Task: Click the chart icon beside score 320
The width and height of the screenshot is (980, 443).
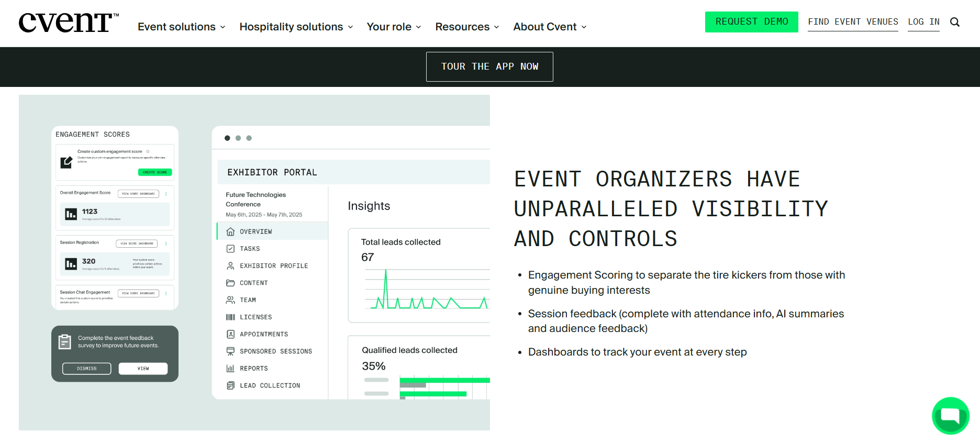Action: [x=71, y=264]
